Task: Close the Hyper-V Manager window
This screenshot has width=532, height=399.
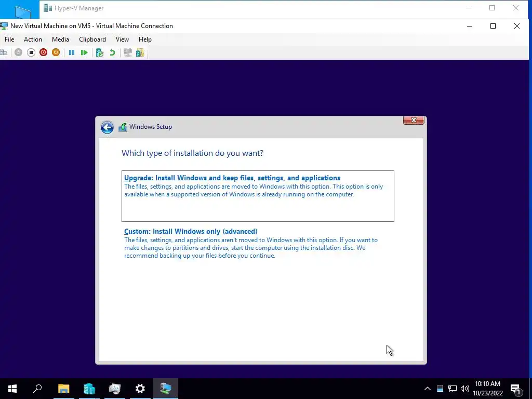Action: click(516, 8)
